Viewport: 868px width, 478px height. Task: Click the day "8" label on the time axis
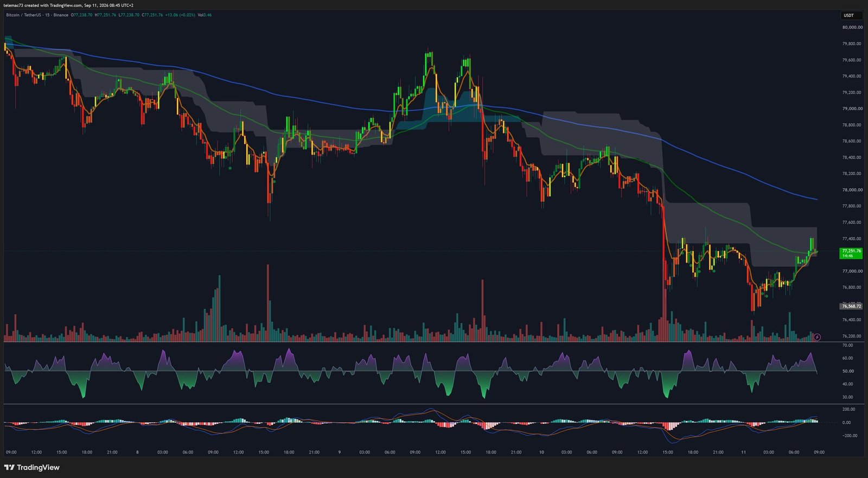pyautogui.click(x=137, y=452)
